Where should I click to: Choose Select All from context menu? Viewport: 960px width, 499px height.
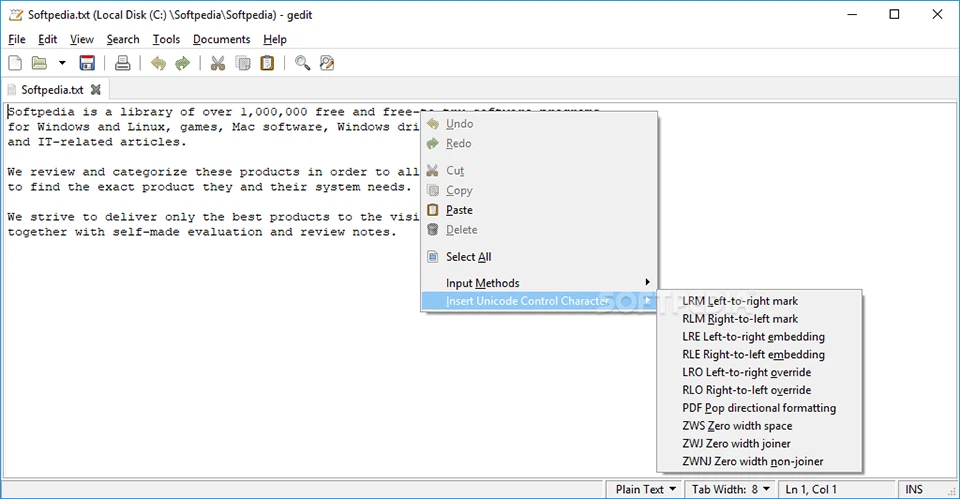(468, 257)
